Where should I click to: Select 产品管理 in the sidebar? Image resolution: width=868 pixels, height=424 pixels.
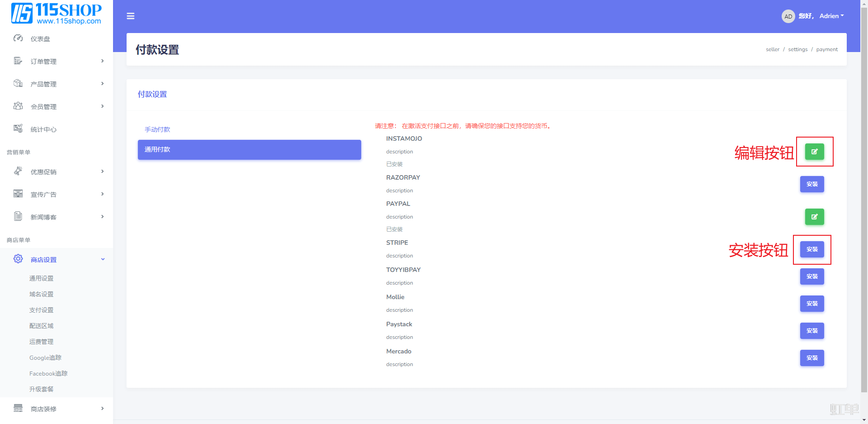pyautogui.click(x=43, y=84)
